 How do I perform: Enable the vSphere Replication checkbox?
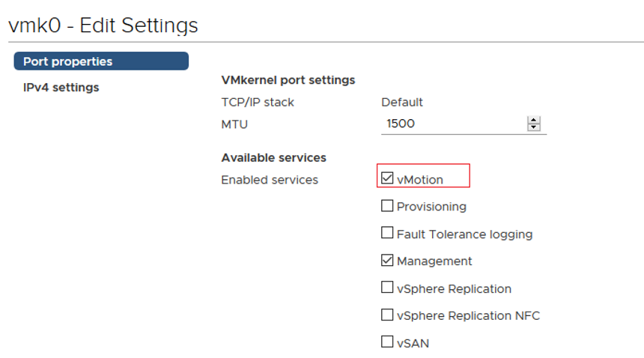(x=387, y=288)
